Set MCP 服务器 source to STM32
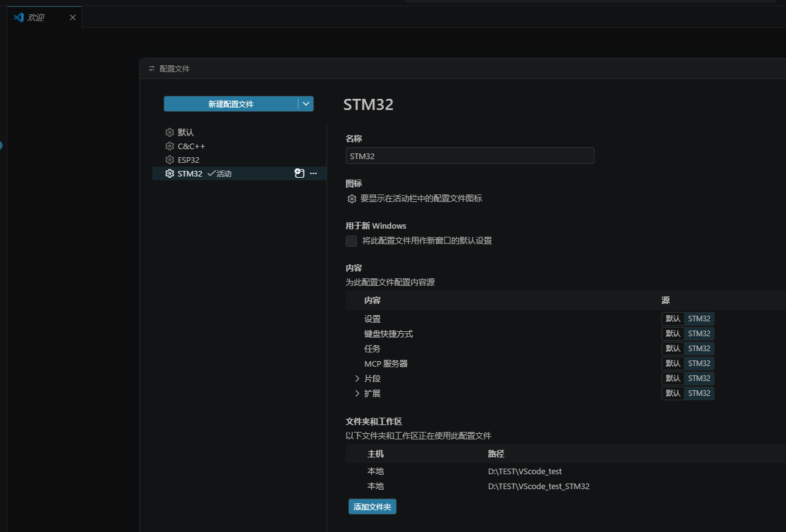 point(699,364)
